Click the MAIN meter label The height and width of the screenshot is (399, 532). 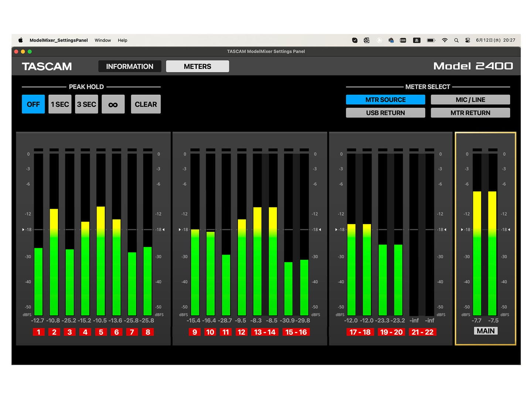[485, 331]
